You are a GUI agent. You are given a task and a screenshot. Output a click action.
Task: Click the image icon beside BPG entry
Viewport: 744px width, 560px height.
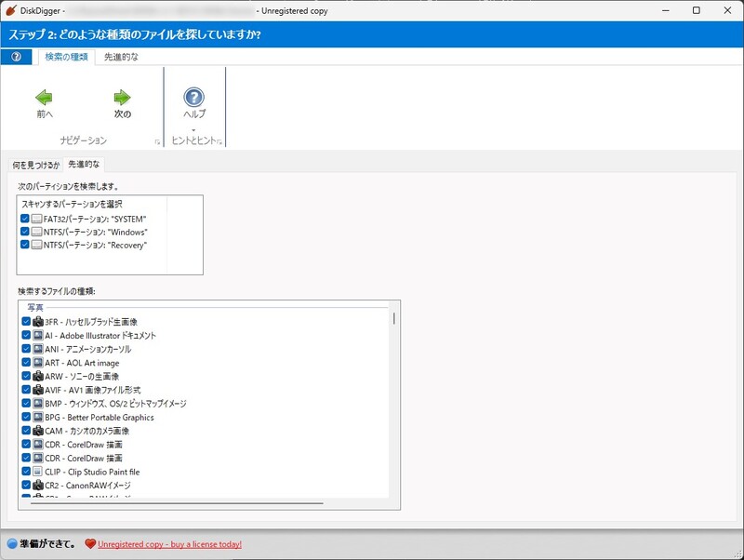(x=38, y=417)
